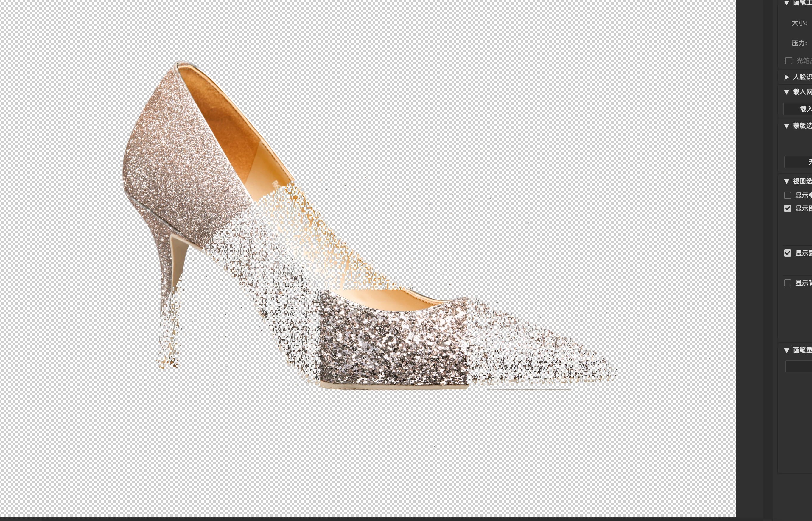Collapse the 视图选项 section
The height and width of the screenshot is (521, 812).
[787, 181]
